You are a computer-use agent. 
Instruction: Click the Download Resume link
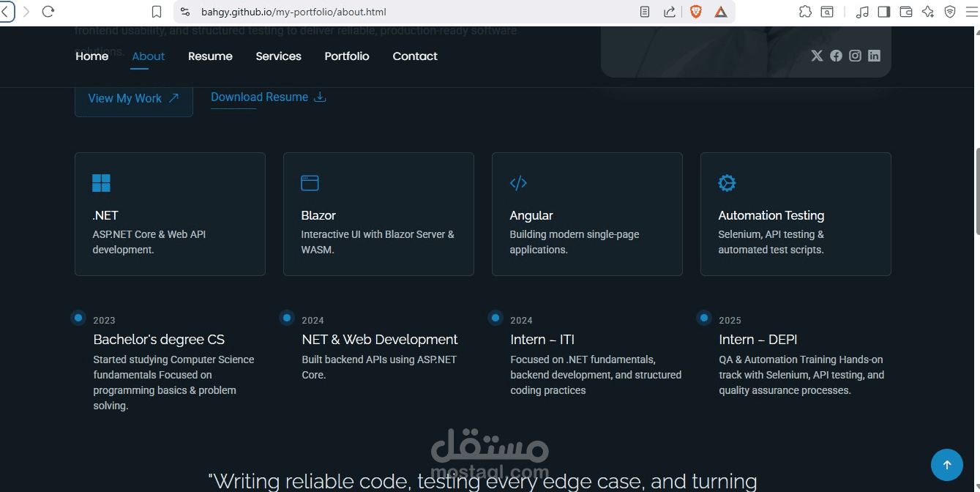tap(269, 97)
